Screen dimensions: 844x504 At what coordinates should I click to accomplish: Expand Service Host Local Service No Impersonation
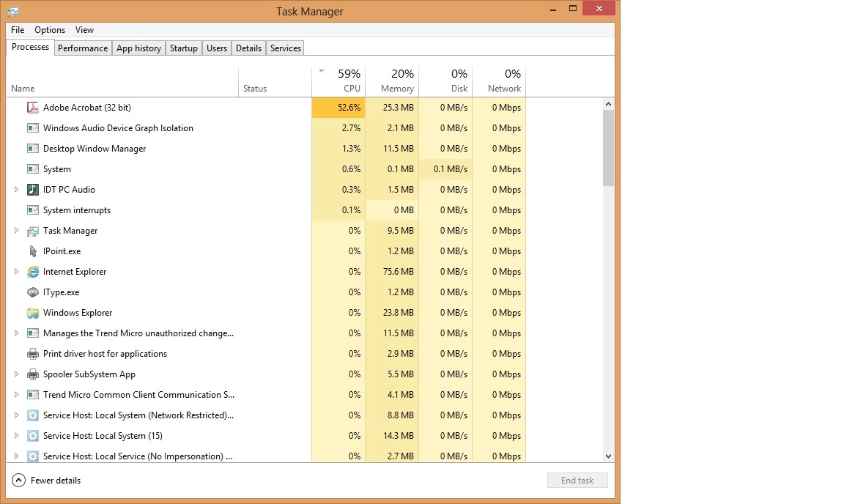[x=16, y=456]
